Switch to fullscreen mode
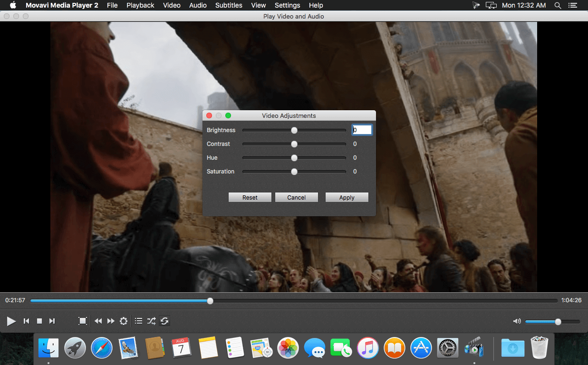This screenshot has height=365, width=588. pyautogui.click(x=83, y=321)
